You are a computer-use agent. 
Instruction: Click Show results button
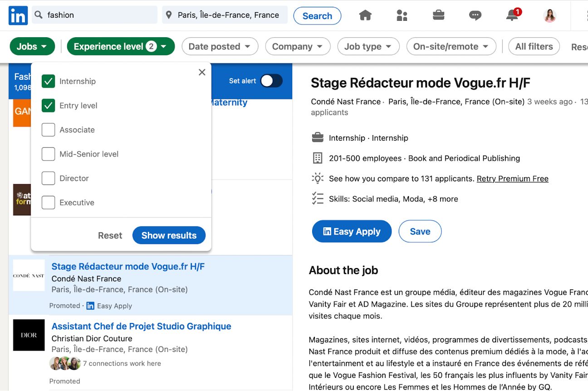169,235
